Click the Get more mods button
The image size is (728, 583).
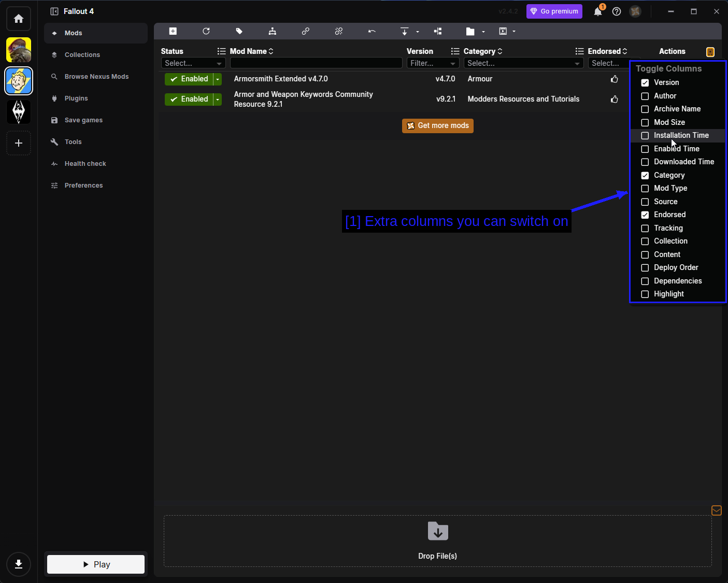coord(438,126)
